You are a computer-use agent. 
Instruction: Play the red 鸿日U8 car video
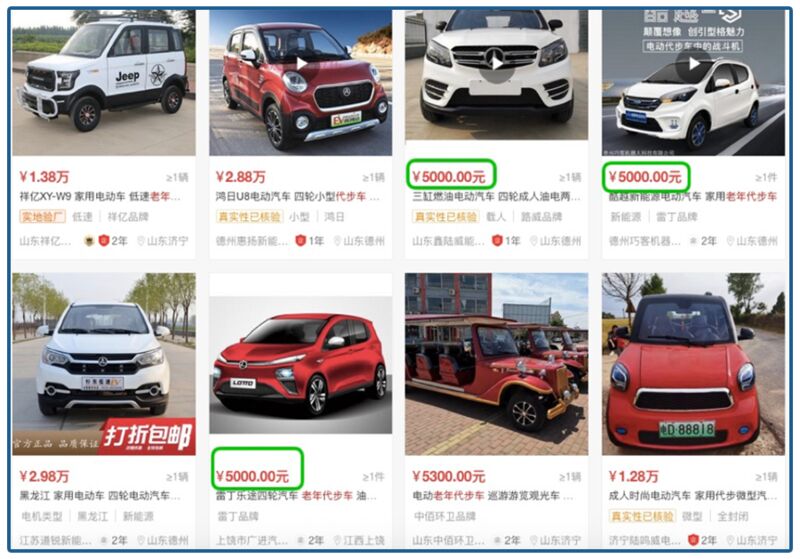302,64
